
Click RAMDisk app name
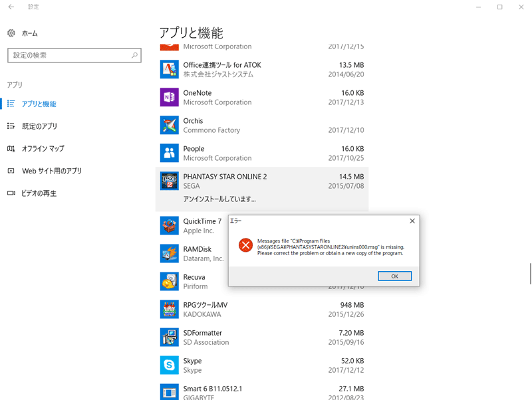pos(197,249)
